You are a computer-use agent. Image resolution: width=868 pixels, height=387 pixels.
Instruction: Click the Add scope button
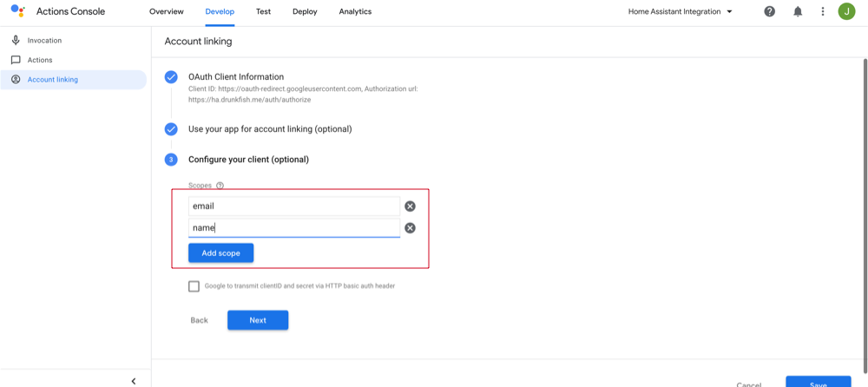coord(220,253)
